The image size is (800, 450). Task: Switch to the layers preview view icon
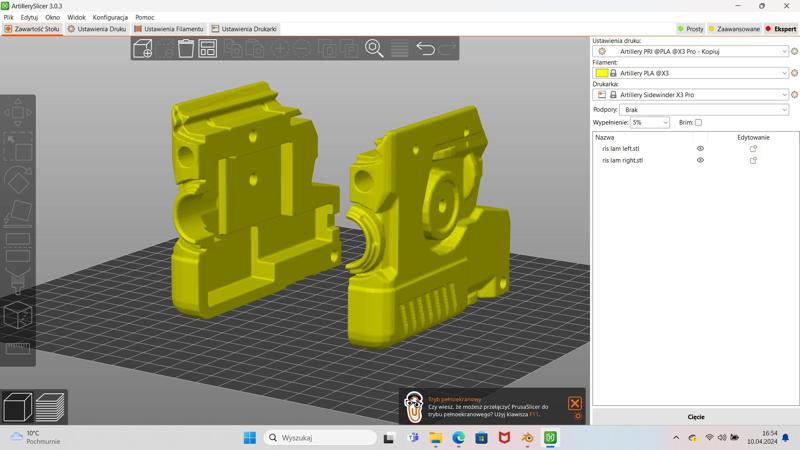pos(50,407)
